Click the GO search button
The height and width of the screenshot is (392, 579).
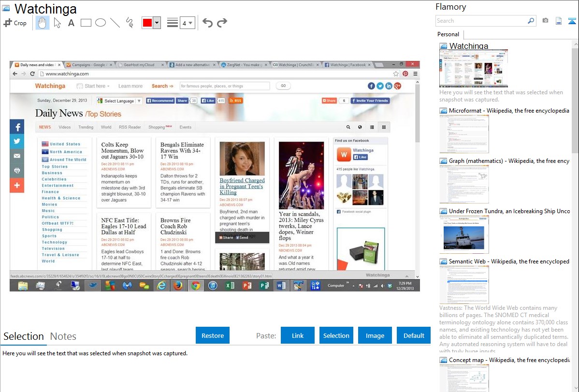[283, 86]
